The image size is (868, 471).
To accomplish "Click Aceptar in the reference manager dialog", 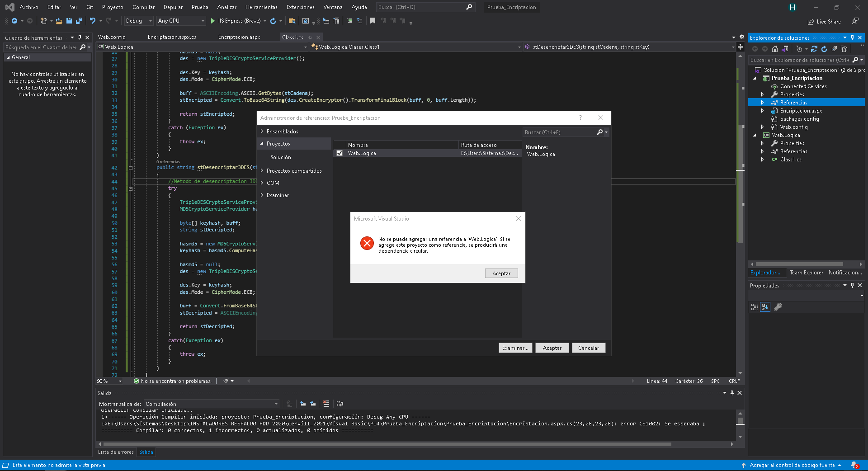I will [x=552, y=348].
